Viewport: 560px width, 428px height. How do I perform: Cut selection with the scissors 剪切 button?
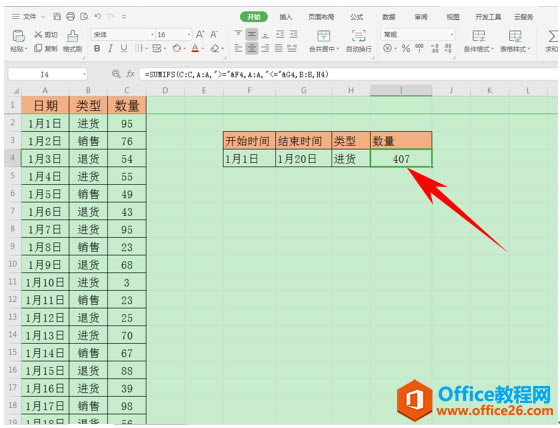click(46, 35)
